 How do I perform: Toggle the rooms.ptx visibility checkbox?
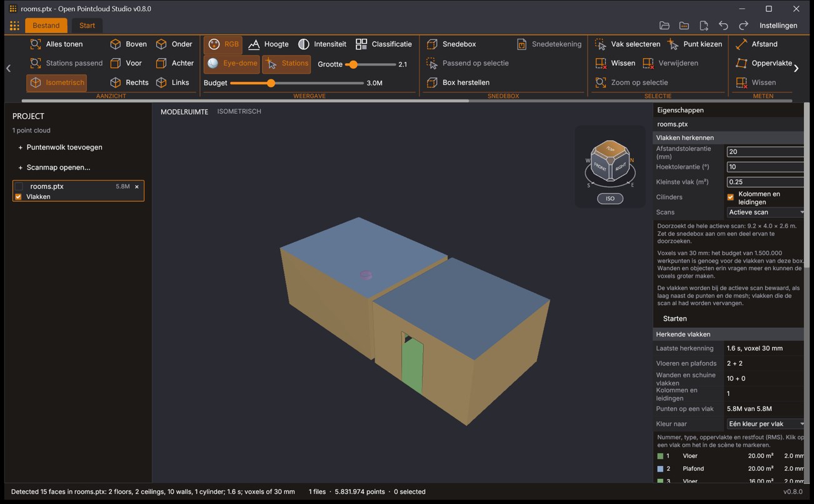click(19, 186)
